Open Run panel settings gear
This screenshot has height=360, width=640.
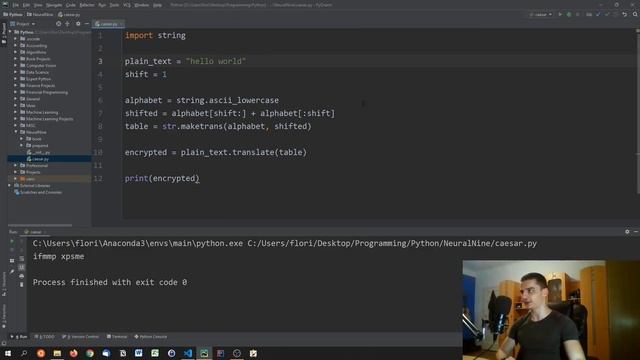[x=627, y=231]
